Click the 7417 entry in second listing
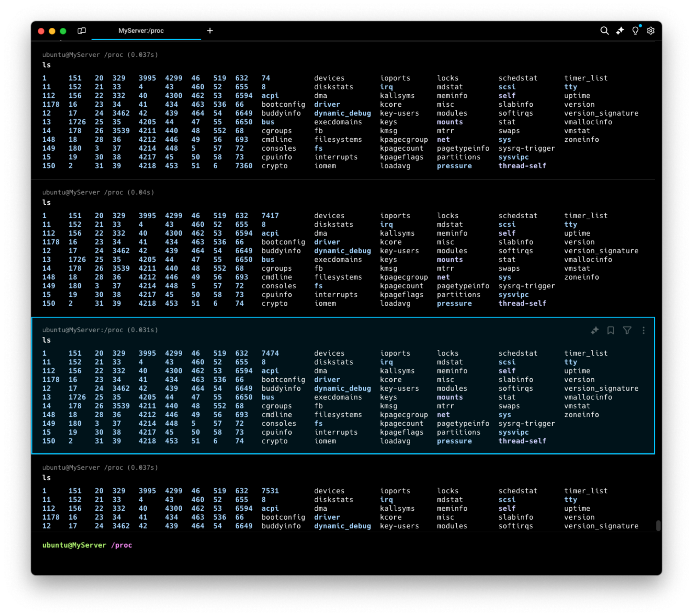 click(x=270, y=215)
